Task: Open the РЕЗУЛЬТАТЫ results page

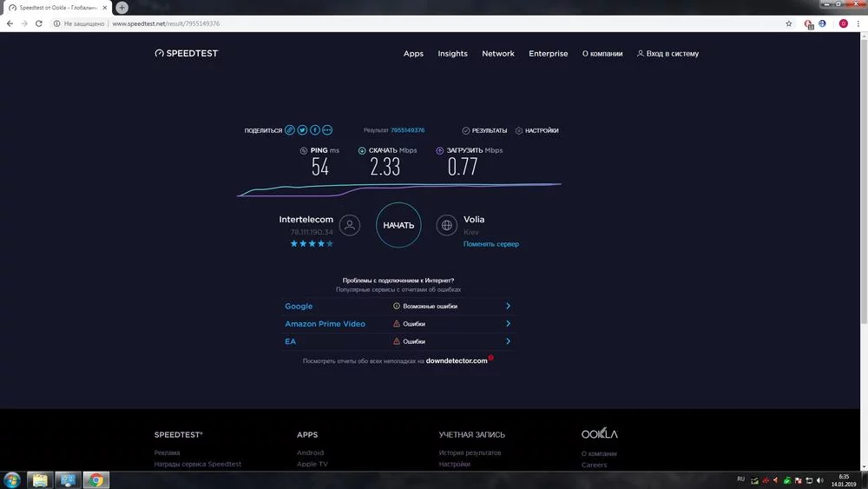Action: pos(484,130)
